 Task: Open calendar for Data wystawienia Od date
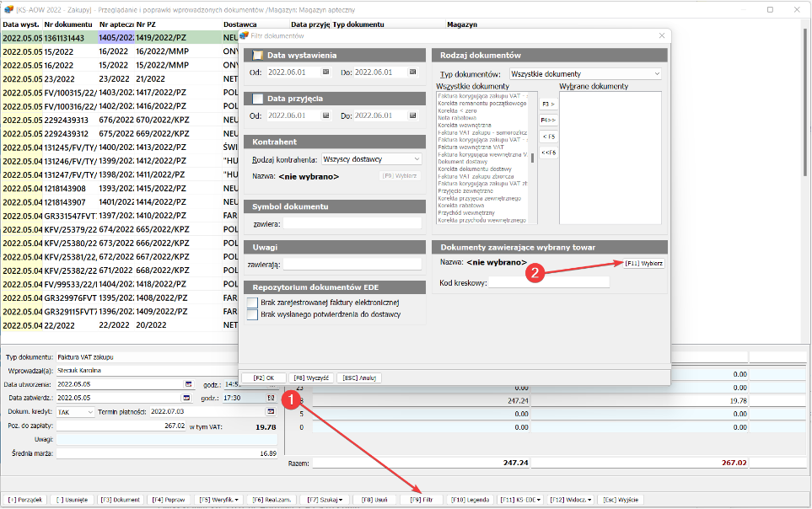click(x=325, y=72)
